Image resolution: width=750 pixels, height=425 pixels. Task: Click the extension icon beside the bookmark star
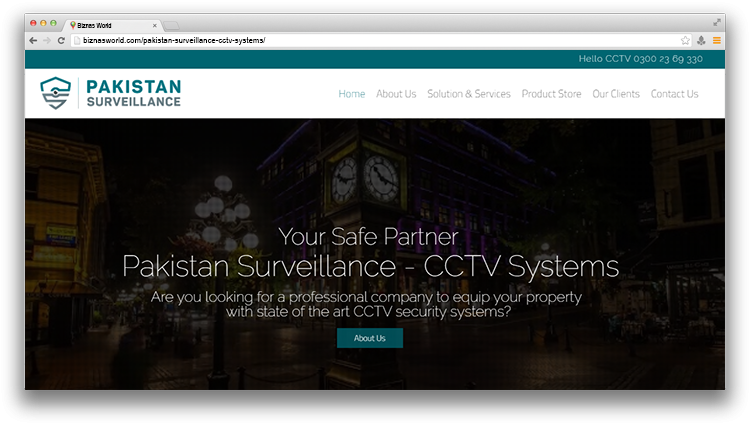[x=701, y=41]
